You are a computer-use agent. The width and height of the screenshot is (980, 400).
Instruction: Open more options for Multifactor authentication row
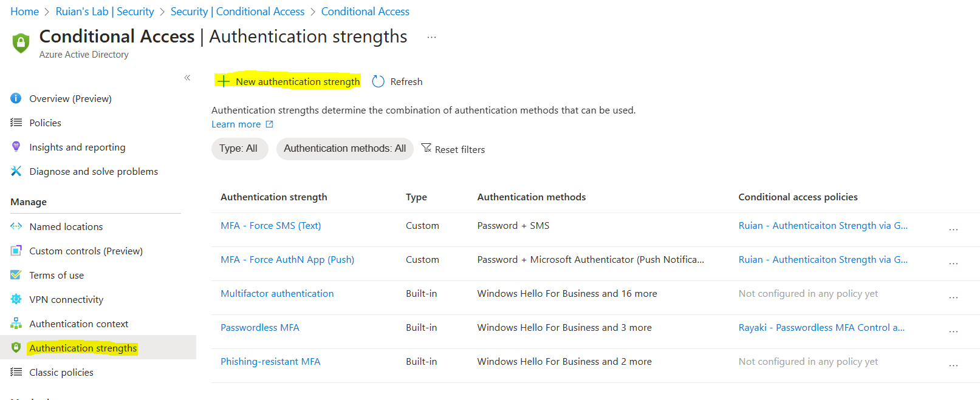click(953, 297)
